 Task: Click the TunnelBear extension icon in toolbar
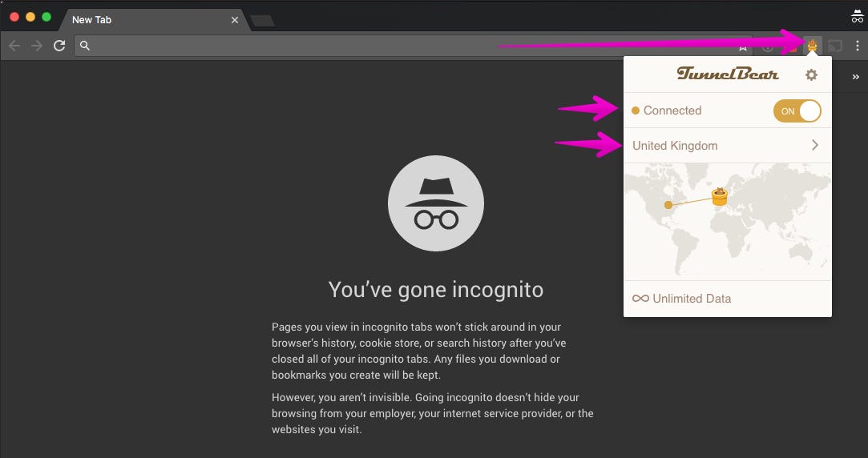(812, 46)
